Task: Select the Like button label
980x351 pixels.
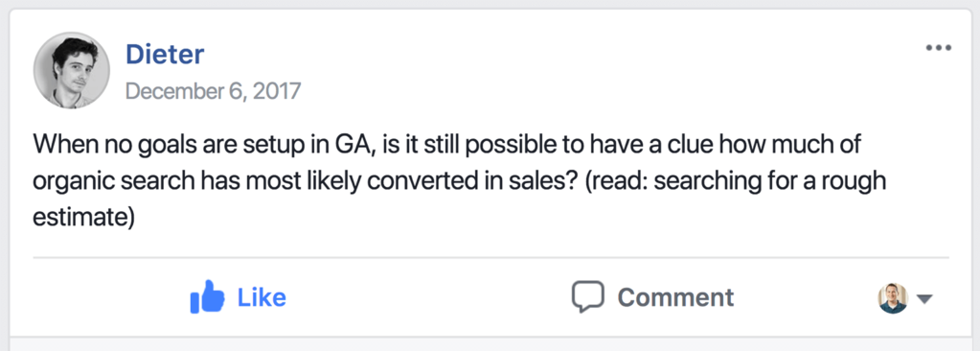Action: point(262,297)
